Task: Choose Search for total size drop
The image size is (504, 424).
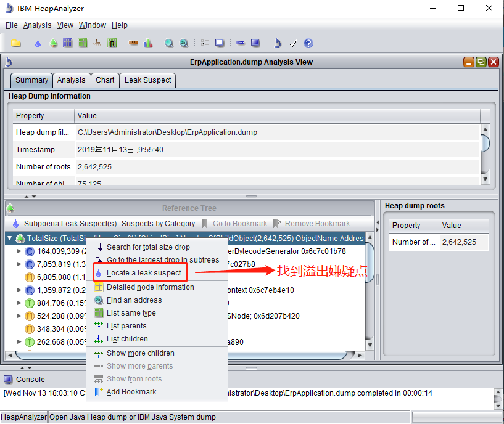Action: [157, 247]
